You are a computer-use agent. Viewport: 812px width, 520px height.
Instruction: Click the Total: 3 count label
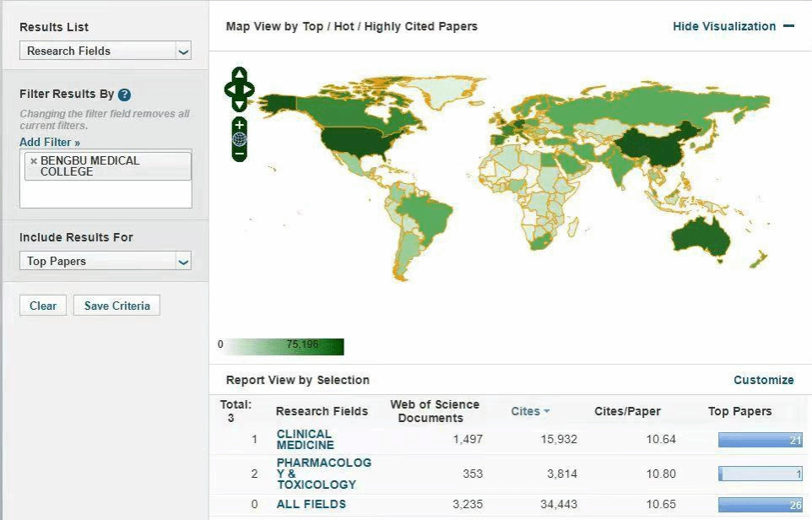235,411
